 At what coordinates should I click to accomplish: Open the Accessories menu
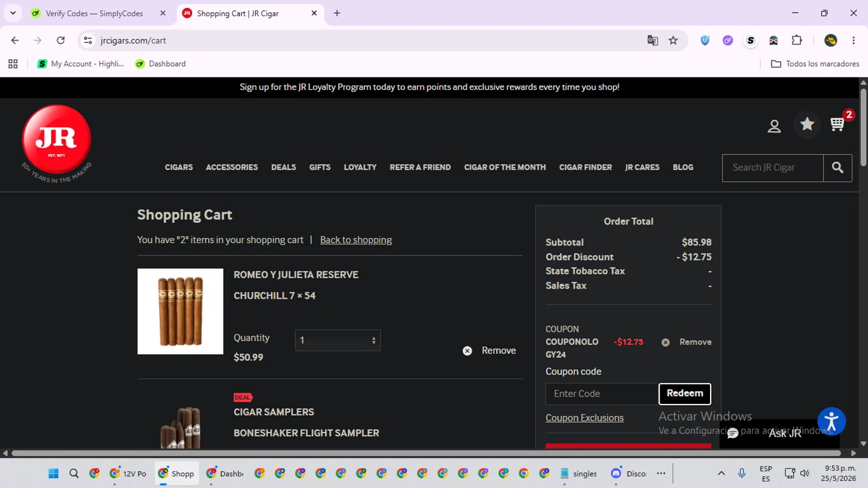tap(232, 167)
